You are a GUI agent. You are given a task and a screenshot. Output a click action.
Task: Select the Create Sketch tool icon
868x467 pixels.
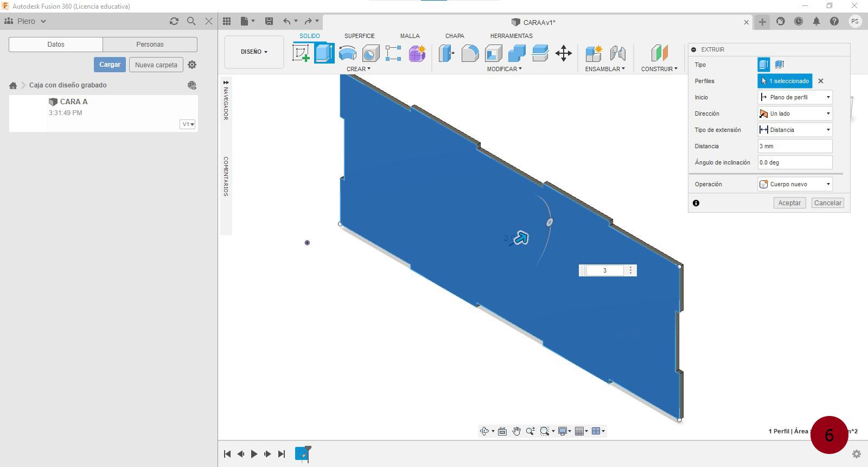click(x=301, y=53)
